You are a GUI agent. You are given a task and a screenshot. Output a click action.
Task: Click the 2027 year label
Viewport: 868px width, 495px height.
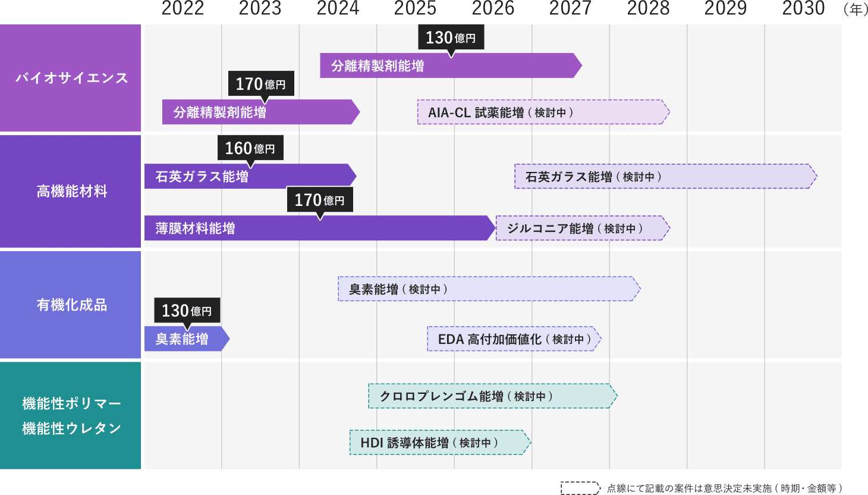click(570, 8)
